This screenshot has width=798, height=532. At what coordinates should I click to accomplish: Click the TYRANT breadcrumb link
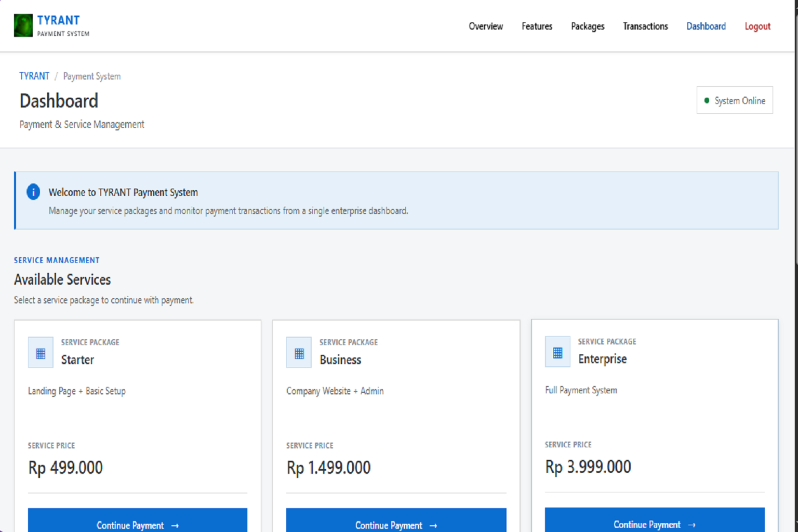point(34,76)
